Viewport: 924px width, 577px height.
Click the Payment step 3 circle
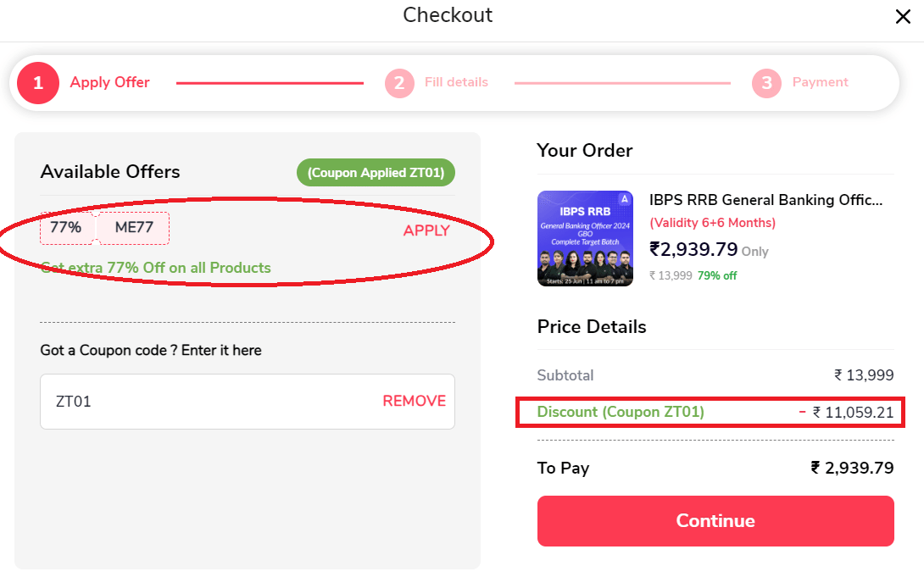coord(765,82)
